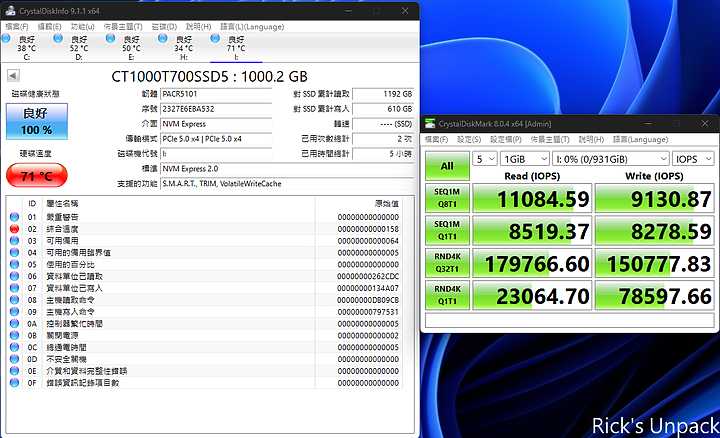720x438 pixels.
Task: Select drive H: status icon at 34 °C
Action: pos(163,39)
